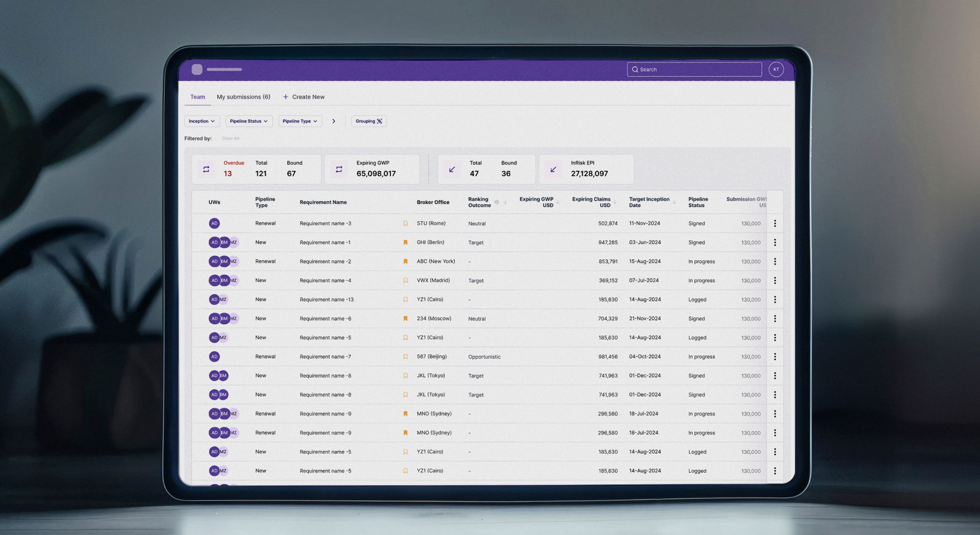The width and height of the screenshot is (980, 535).
Task: Remove bookmark from GHI (Berlin) row
Action: click(x=405, y=242)
